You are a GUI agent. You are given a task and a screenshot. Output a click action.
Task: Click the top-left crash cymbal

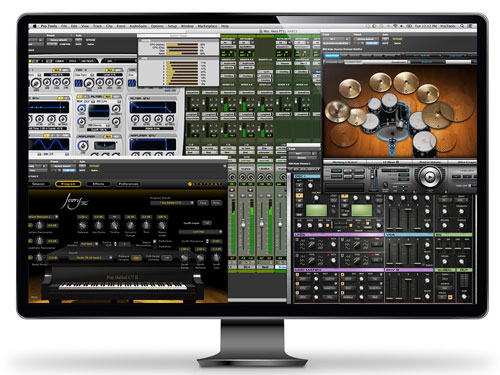pyautogui.click(x=350, y=89)
